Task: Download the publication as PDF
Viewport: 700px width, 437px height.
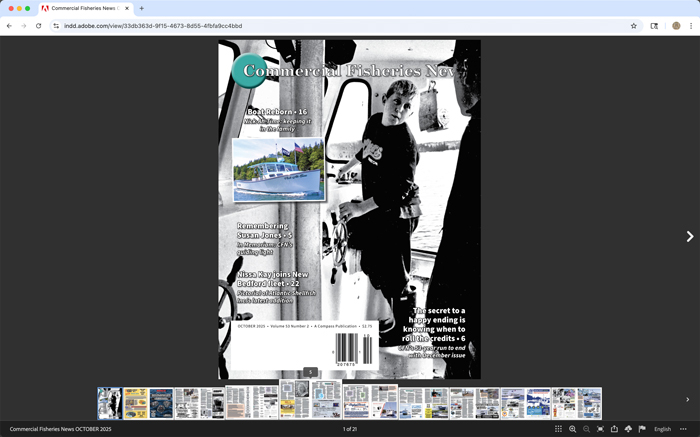Action: click(628, 429)
